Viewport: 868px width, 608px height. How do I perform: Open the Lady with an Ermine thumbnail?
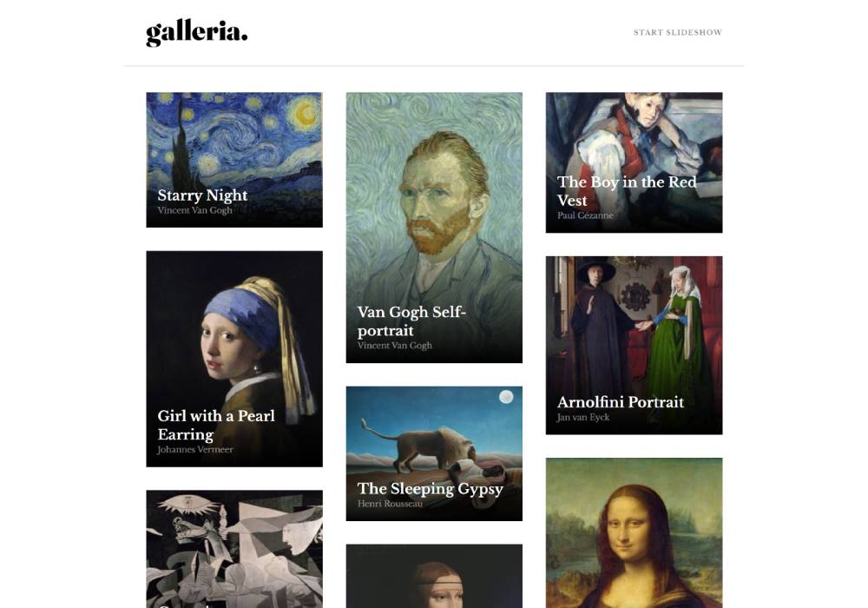coord(434,576)
